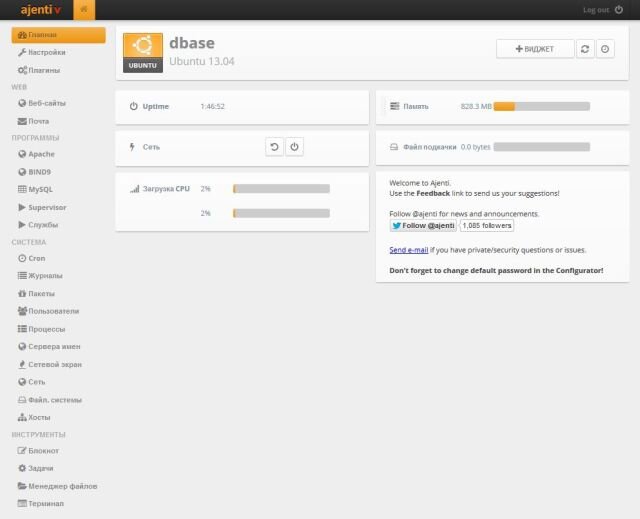Click the Uptime power icon
The width and height of the screenshot is (640, 519).
133,106
